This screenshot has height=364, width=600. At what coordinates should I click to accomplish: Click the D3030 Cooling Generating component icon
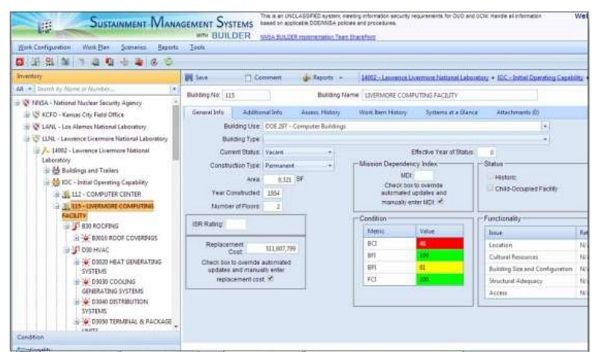[86, 282]
